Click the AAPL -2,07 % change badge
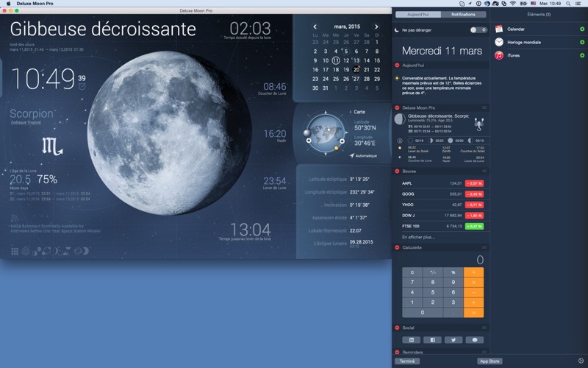The height and width of the screenshot is (368, 588). click(x=474, y=183)
